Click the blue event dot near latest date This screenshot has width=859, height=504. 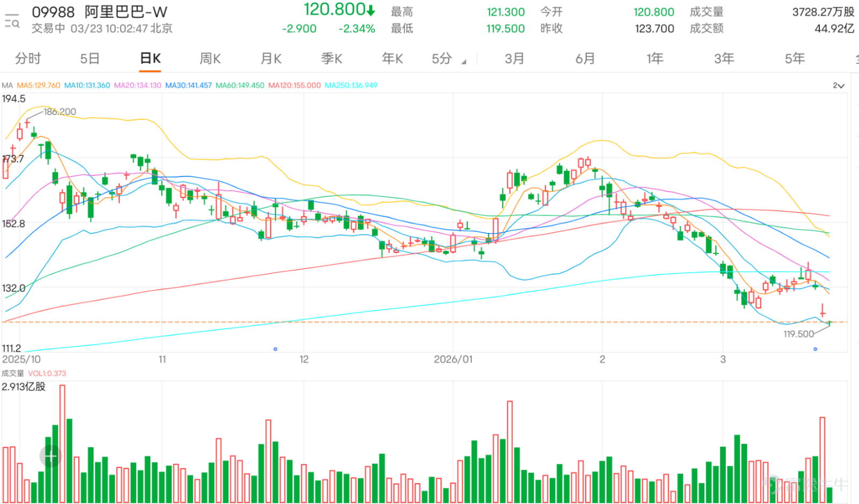[815, 349]
